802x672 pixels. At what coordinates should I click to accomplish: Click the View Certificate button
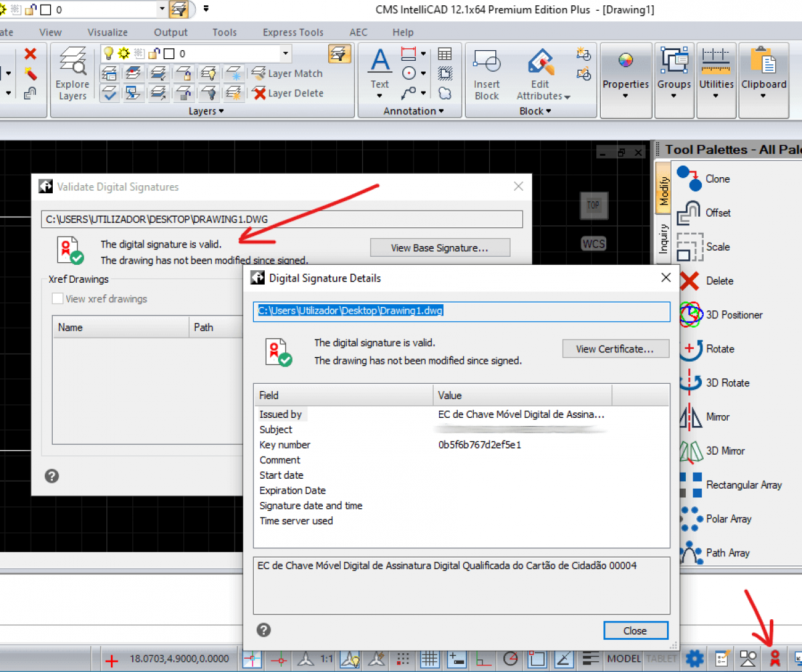tap(615, 348)
